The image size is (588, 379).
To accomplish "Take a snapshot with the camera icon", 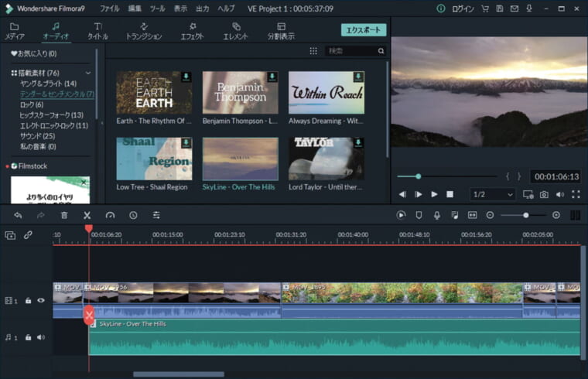I will 544,195.
